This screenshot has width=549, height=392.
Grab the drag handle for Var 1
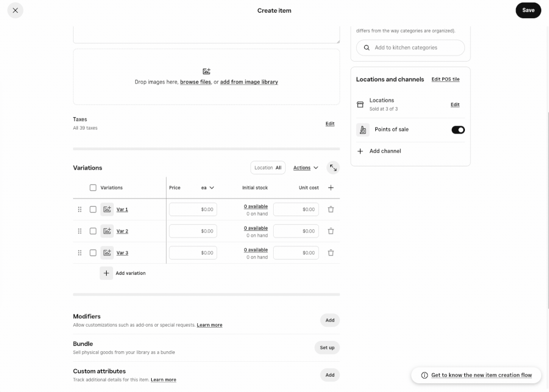pos(80,209)
